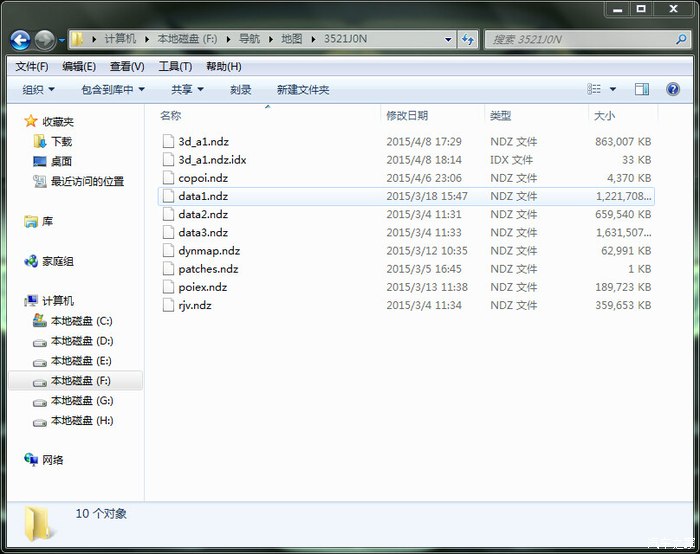Open the 工具(T) menu
700x554 pixels.
pyautogui.click(x=175, y=66)
